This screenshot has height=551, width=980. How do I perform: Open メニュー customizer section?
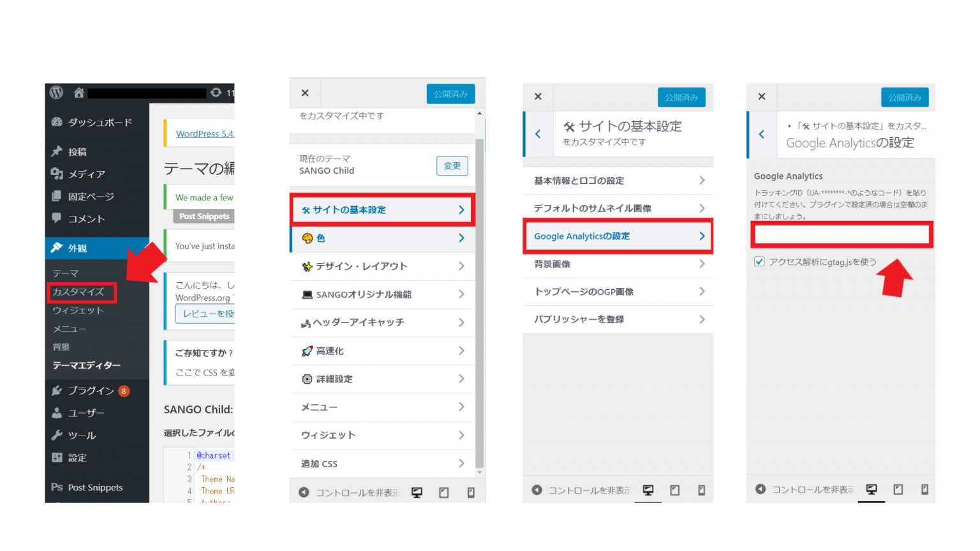pos(383,407)
